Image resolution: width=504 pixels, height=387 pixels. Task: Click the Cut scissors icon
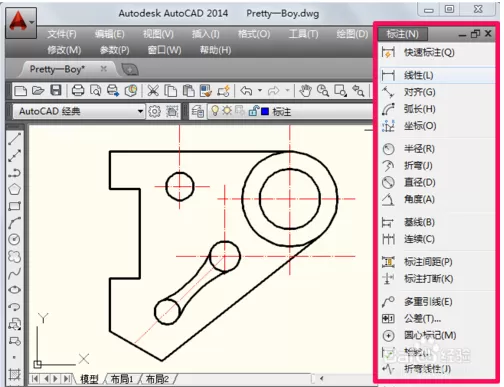click(153, 91)
